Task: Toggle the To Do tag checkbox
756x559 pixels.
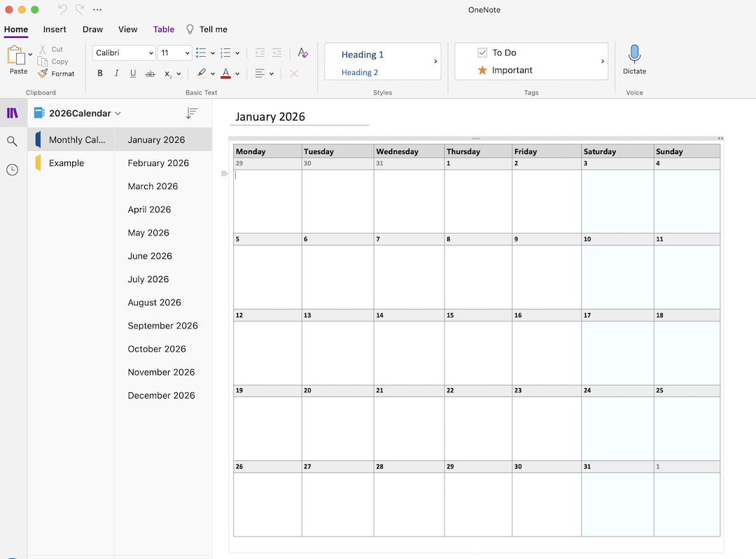Action: point(482,52)
